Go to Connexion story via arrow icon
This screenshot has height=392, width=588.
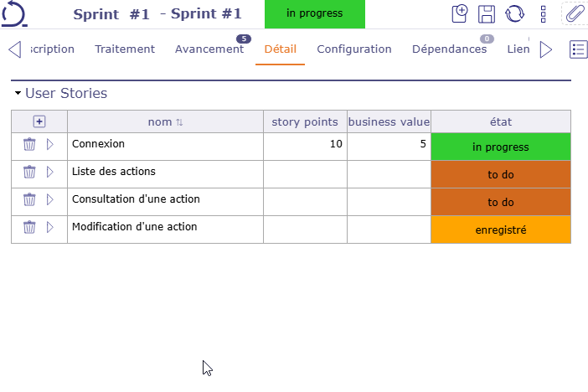(49, 145)
